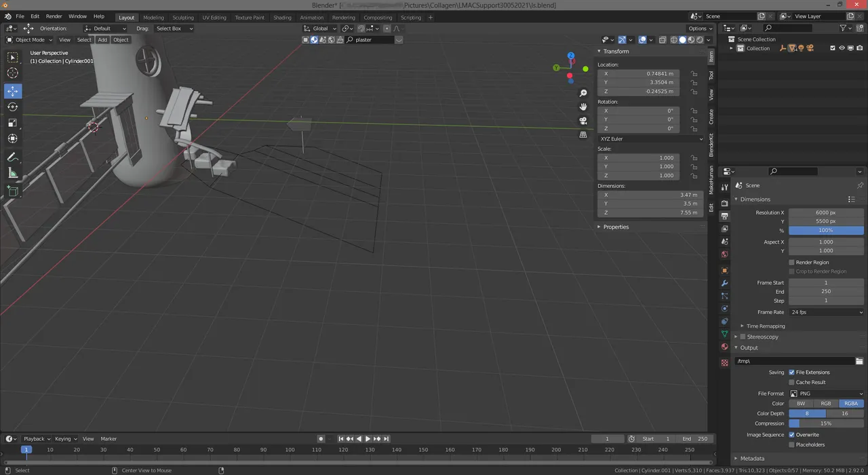Set color depth to 16
Image resolution: width=868 pixels, height=475 pixels.
[845, 413]
